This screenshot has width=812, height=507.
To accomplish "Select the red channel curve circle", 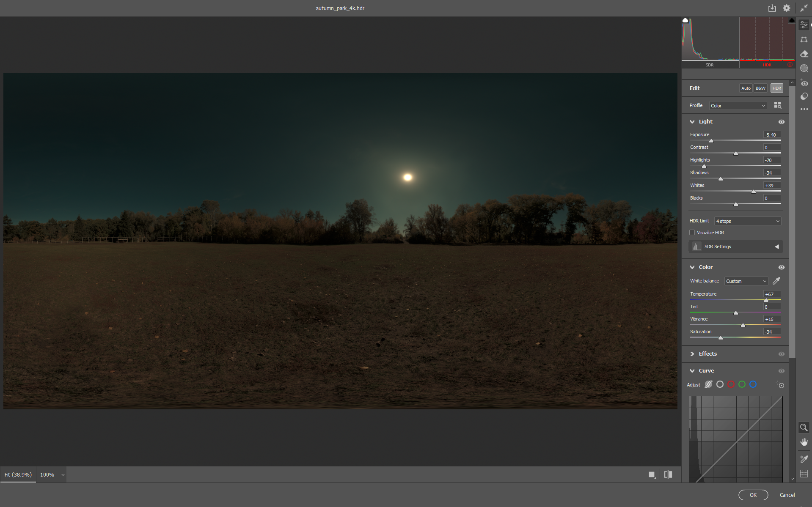I will (x=731, y=384).
